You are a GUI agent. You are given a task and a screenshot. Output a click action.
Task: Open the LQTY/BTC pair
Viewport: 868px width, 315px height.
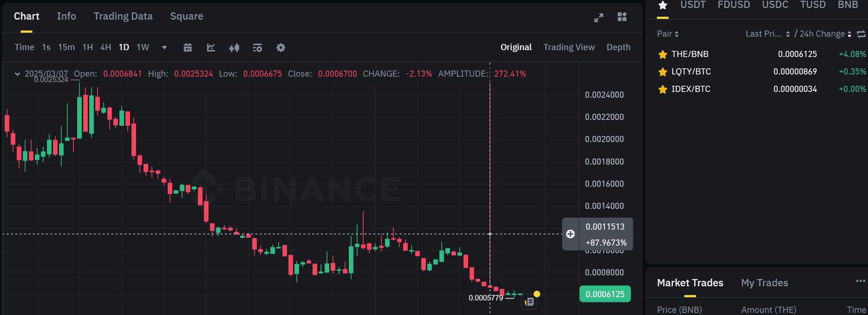tap(691, 72)
